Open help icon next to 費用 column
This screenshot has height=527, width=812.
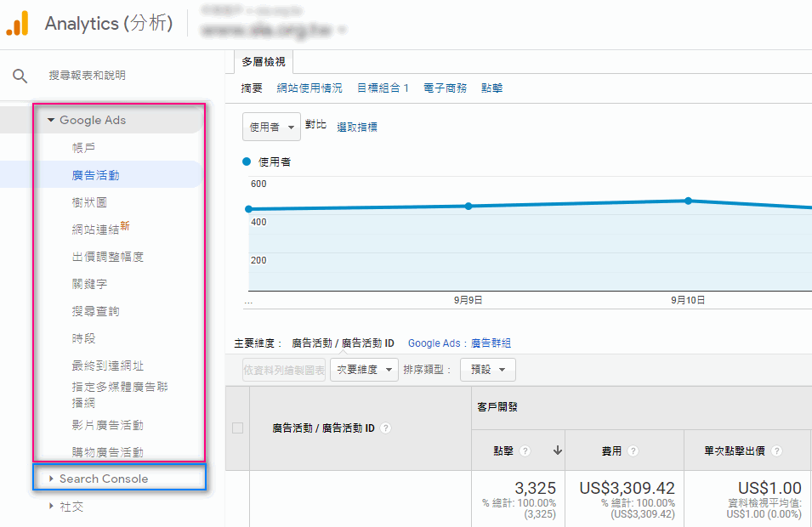click(633, 450)
